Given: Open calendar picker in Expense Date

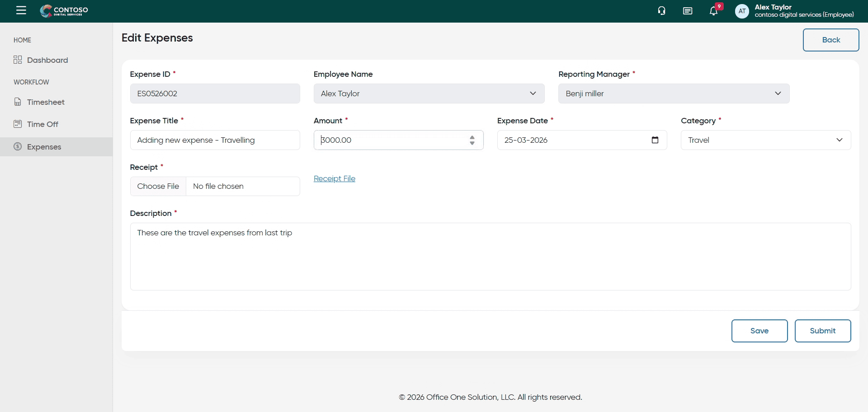Looking at the screenshot, I should coord(655,140).
